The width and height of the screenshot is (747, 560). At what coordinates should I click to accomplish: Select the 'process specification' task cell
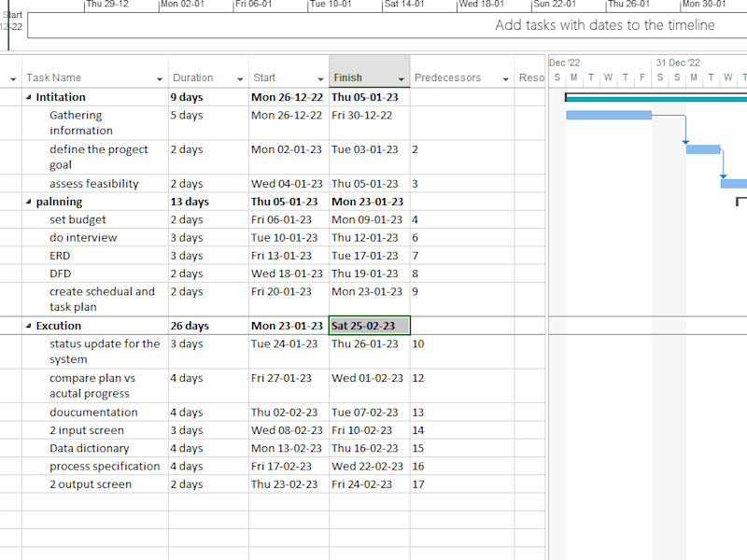point(95,467)
